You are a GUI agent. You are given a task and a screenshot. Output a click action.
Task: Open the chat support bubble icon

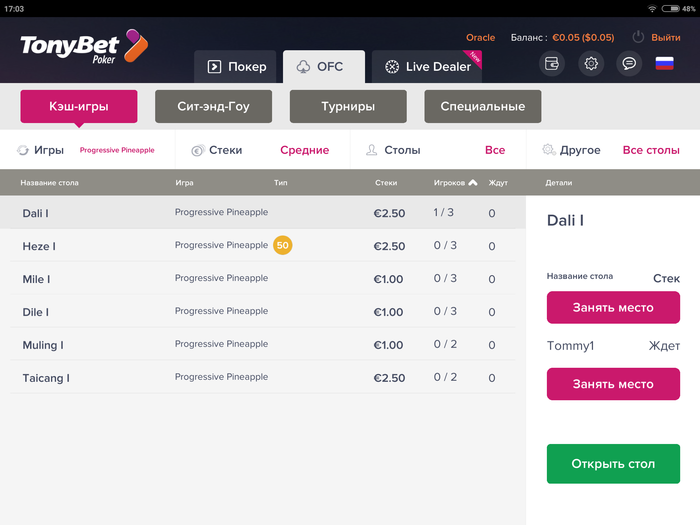[629, 64]
